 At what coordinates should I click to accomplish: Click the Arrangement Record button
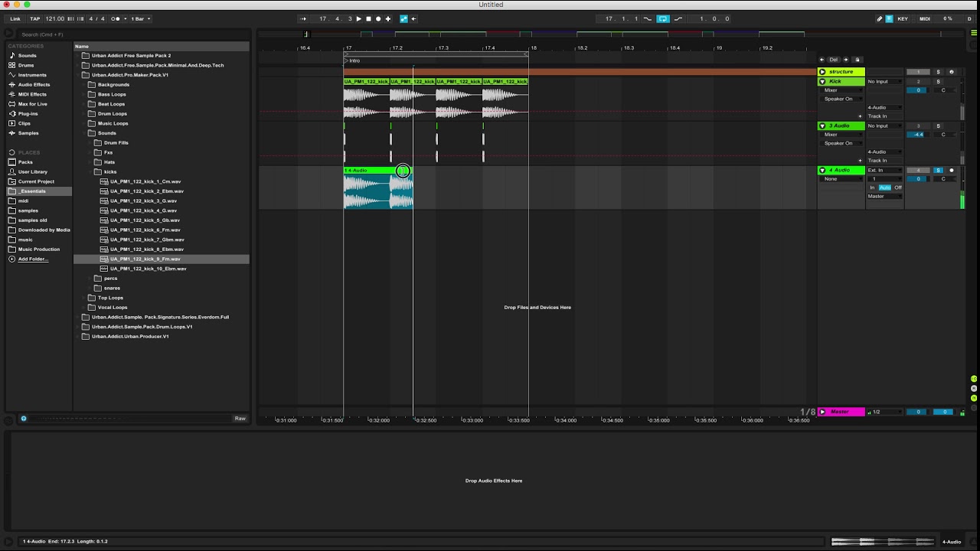(x=378, y=18)
